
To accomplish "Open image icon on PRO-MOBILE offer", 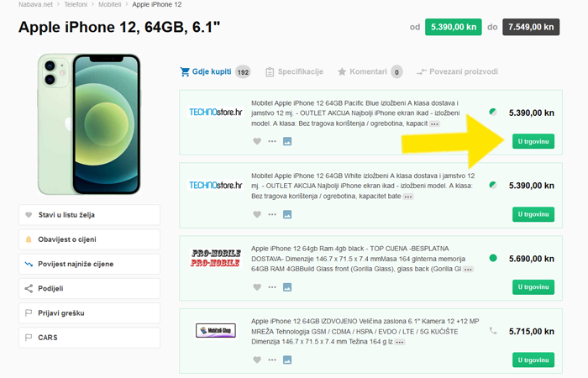I will [287, 287].
